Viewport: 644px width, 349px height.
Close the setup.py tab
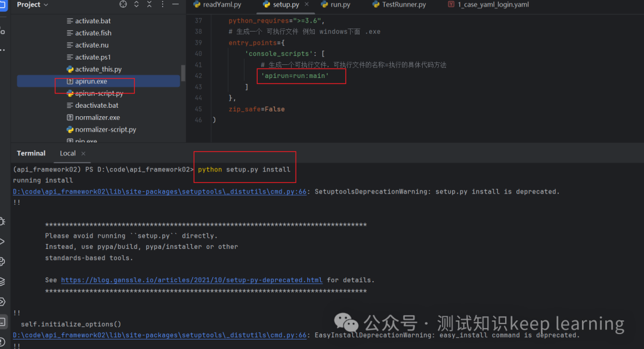point(307,4)
